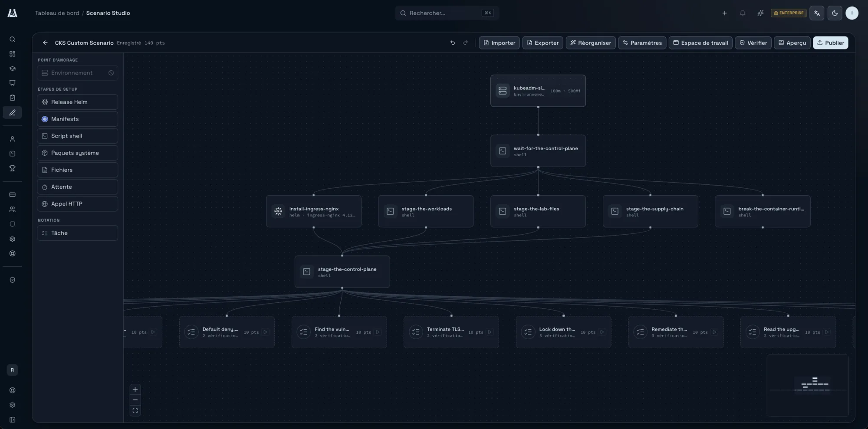The width and height of the screenshot is (868, 429).
Task: Open the graduation cap icon in sidebar
Action: point(13,69)
